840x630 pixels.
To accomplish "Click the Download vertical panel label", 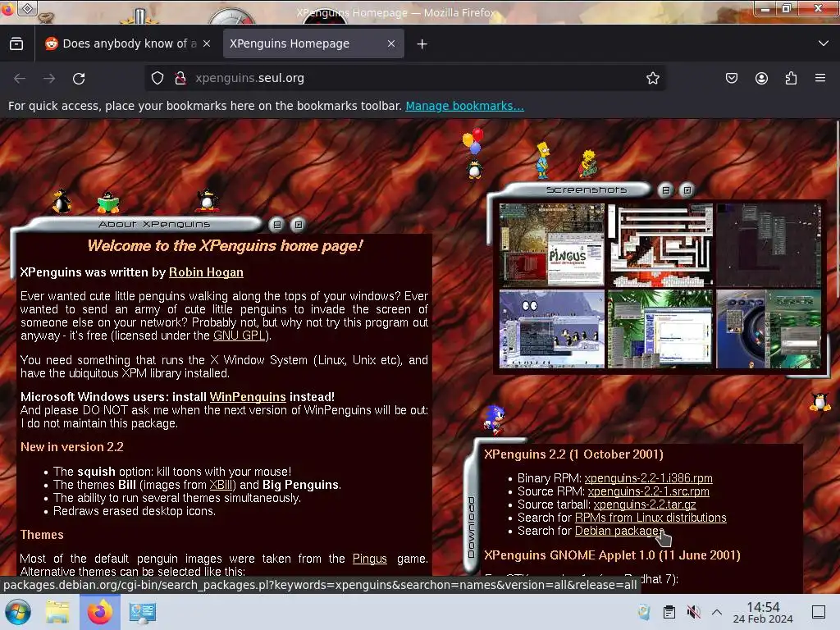I will click(x=471, y=527).
